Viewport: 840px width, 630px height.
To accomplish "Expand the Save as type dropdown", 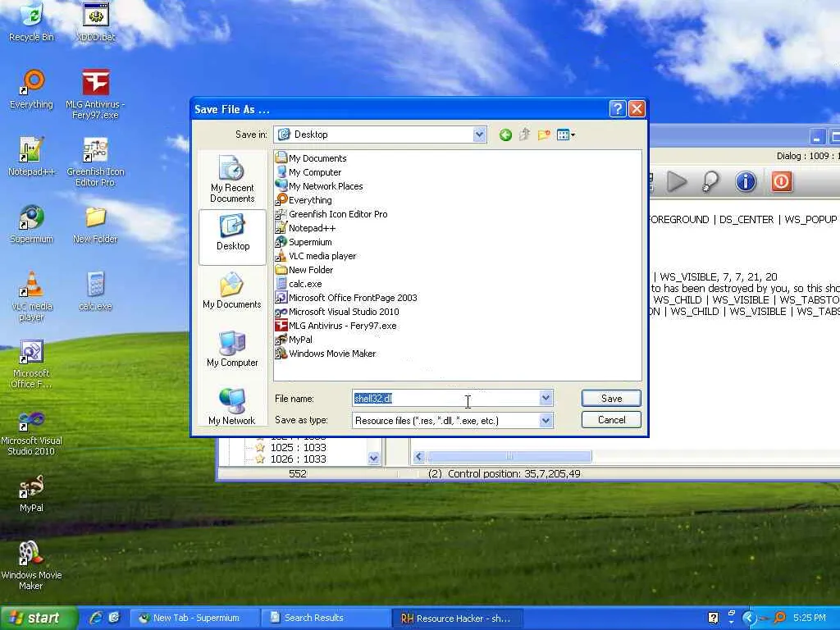I will point(546,421).
